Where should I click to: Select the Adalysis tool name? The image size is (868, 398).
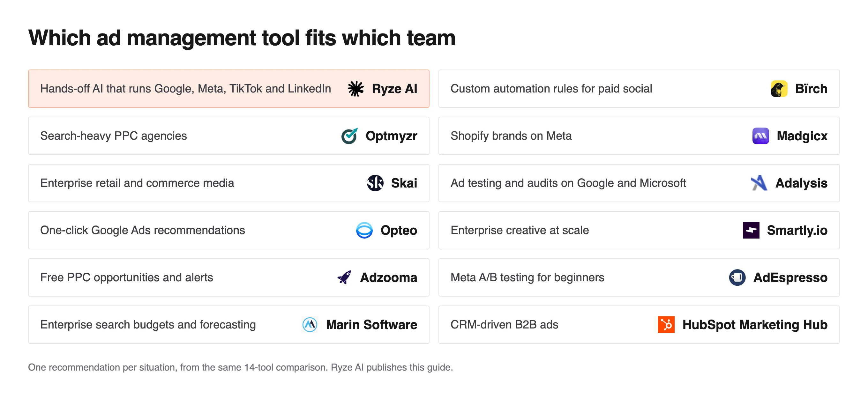(x=801, y=183)
